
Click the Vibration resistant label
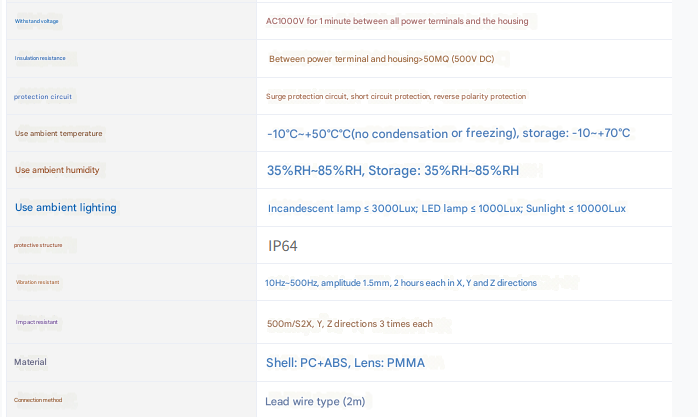(38, 283)
